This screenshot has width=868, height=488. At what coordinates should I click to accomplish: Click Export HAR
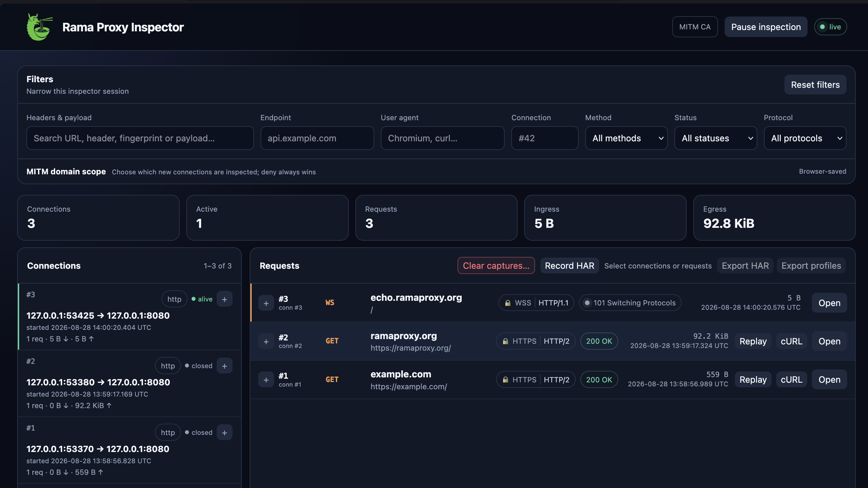pos(745,266)
